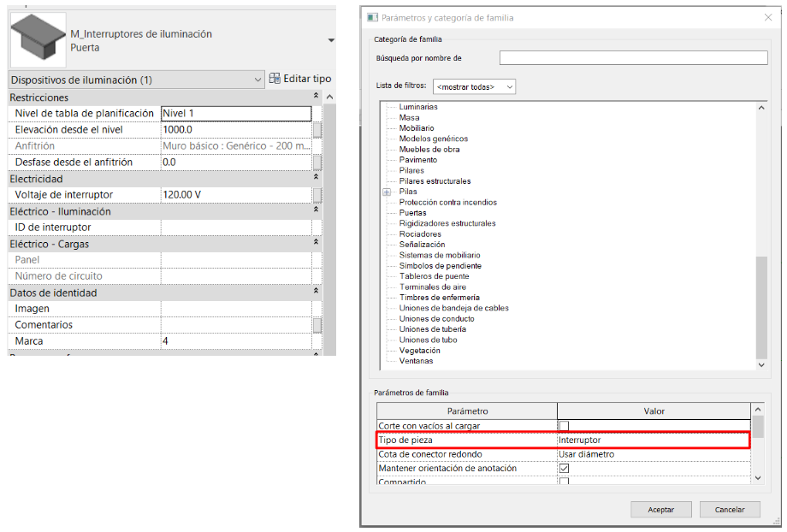Click the ID de interruptor value cell
Image resolution: width=787 pixels, height=532 pixels.
click(236, 228)
